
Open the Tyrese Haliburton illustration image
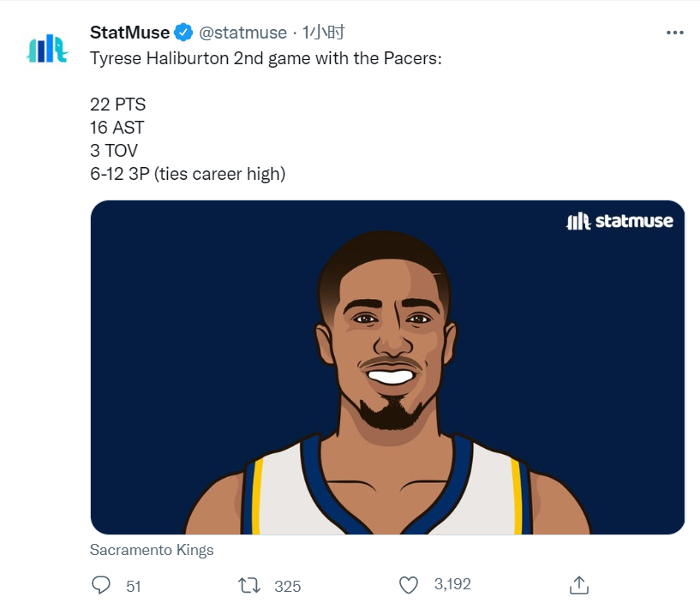point(387,367)
